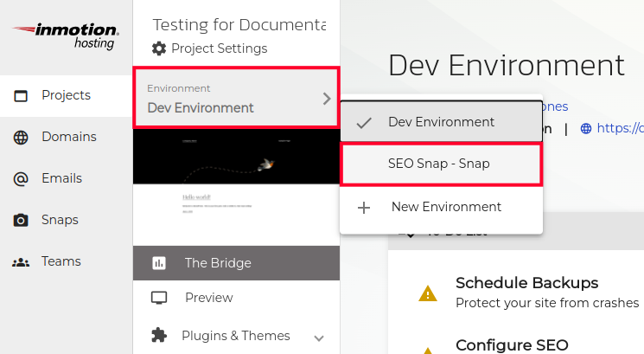This screenshot has width=644, height=354.
Task: Click the InMotion Hosting logo
Action: click(66, 36)
